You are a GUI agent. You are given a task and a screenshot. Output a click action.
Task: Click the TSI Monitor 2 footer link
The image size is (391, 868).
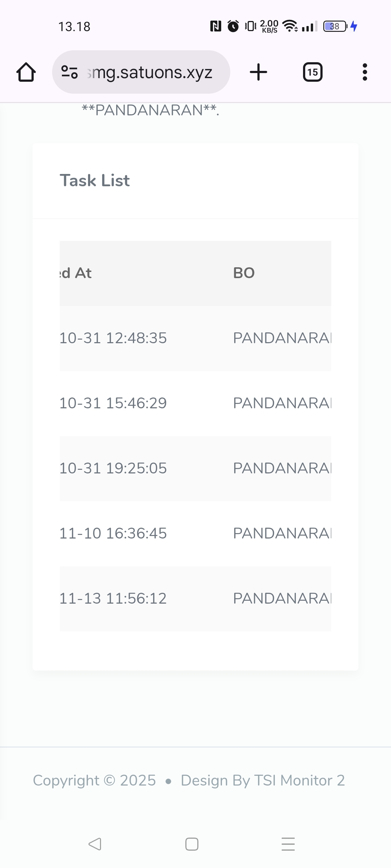click(x=299, y=780)
